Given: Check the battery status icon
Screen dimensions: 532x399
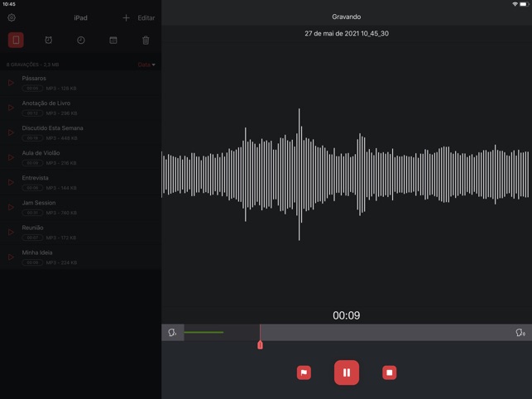Looking at the screenshot, I should [x=525, y=4].
